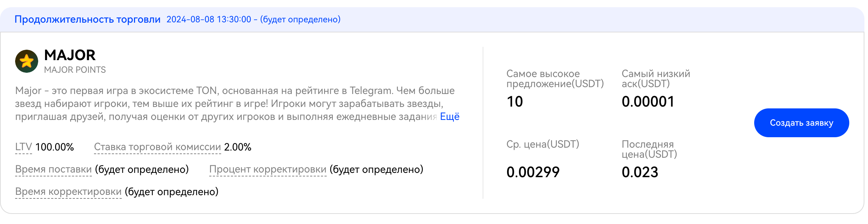Click the MAJOR star coin icon
The height and width of the screenshot is (224, 868).
click(27, 61)
